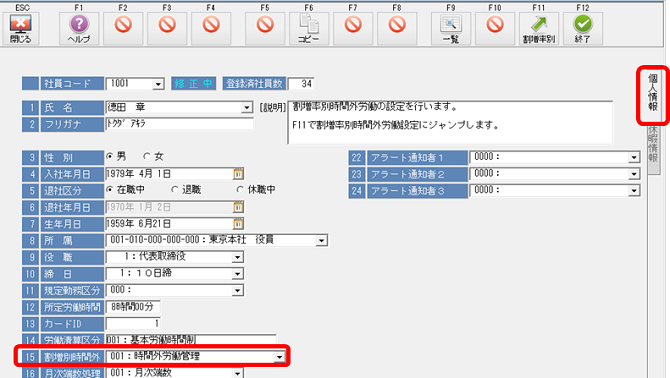Open the 所属 department dropdown

(322, 240)
